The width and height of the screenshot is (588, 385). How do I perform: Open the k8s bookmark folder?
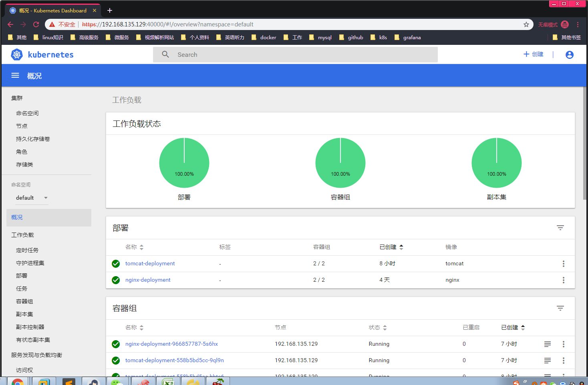pyautogui.click(x=379, y=38)
